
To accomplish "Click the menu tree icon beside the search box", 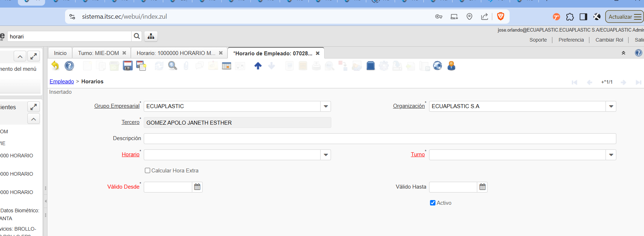I will point(151,36).
